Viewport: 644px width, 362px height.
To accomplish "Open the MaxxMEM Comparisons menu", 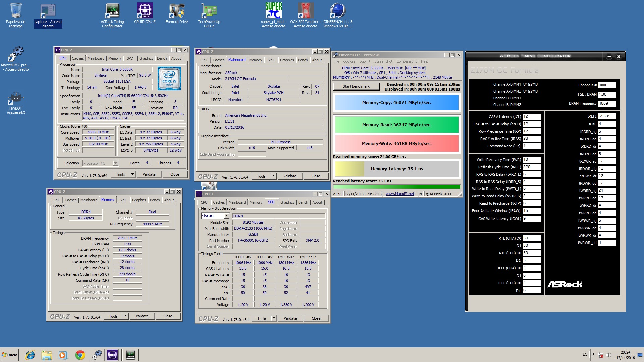I will [407, 61].
